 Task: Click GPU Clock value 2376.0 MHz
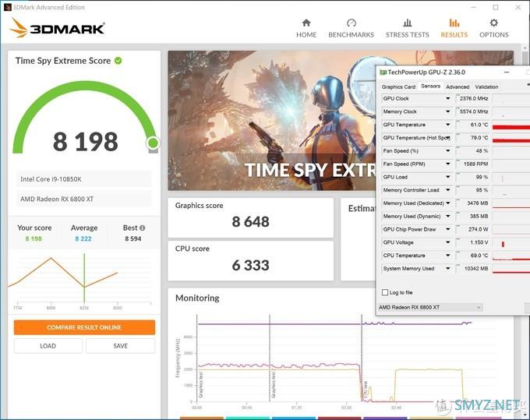click(x=474, y=98)
